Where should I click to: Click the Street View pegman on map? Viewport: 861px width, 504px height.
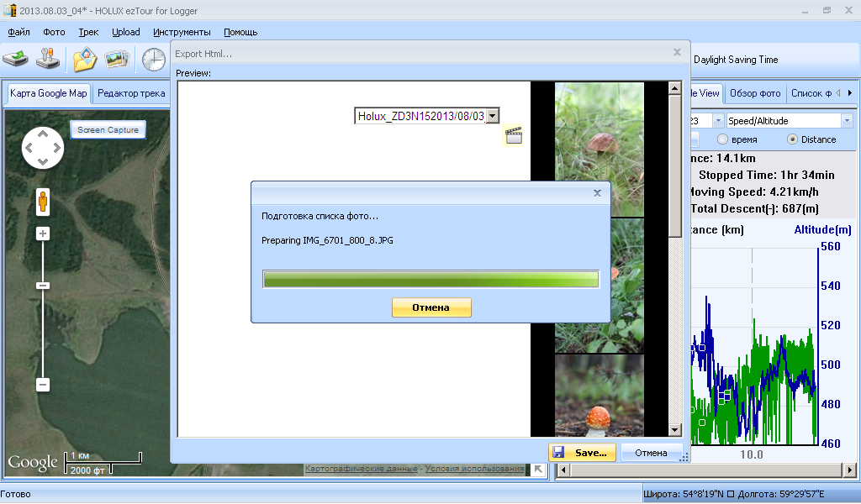click(x=43, y=202)
